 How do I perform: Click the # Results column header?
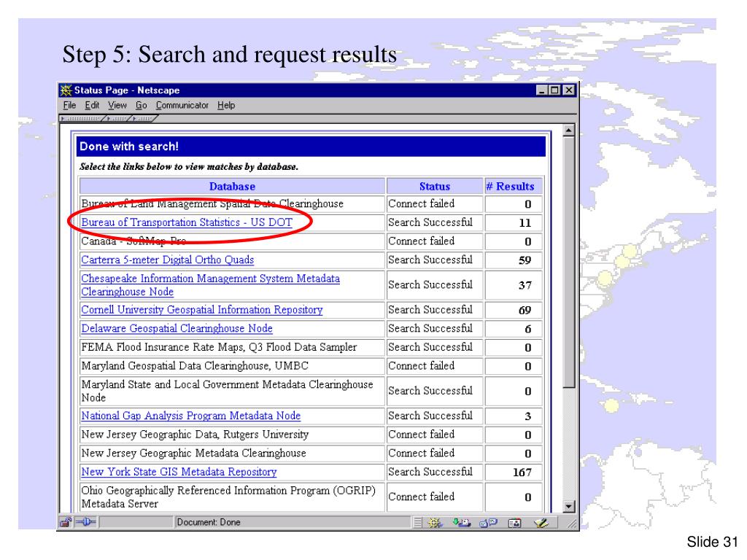(x=514, y=187)
